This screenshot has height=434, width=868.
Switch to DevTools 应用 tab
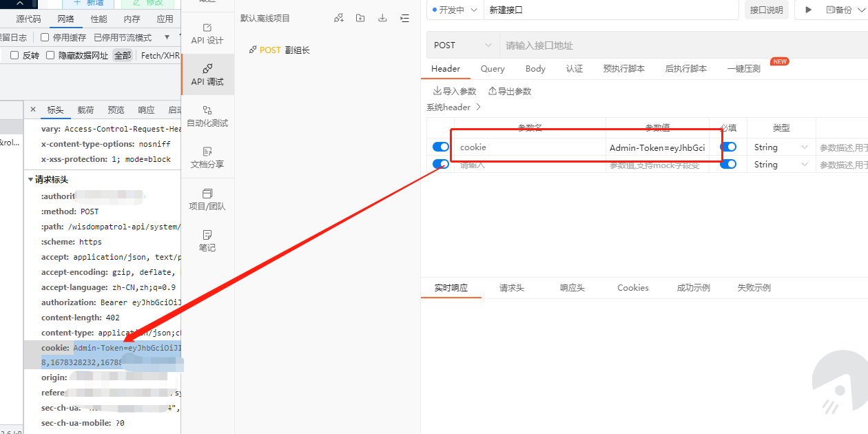[x=165, y=19]
